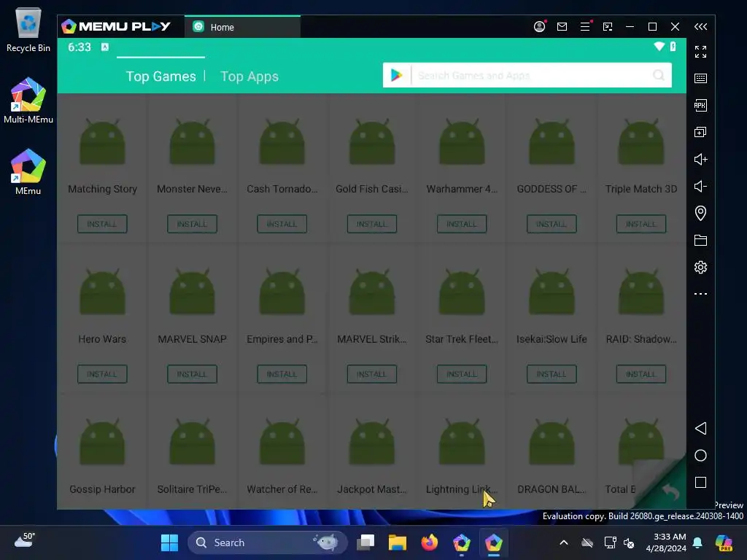
Task: Tap the Android home circle button
Action: coord(700,455)
